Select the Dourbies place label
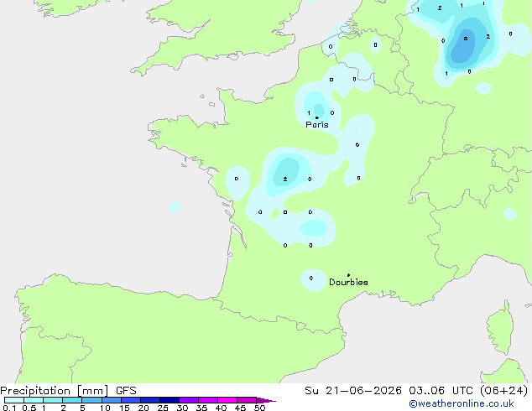Viewport: 532px width, 411px height. (x=348, y=282)
